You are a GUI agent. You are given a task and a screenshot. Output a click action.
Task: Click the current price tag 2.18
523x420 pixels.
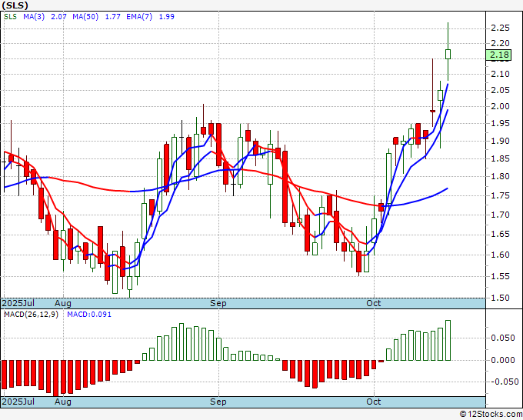pyautogui.click(x=498, y=55)
